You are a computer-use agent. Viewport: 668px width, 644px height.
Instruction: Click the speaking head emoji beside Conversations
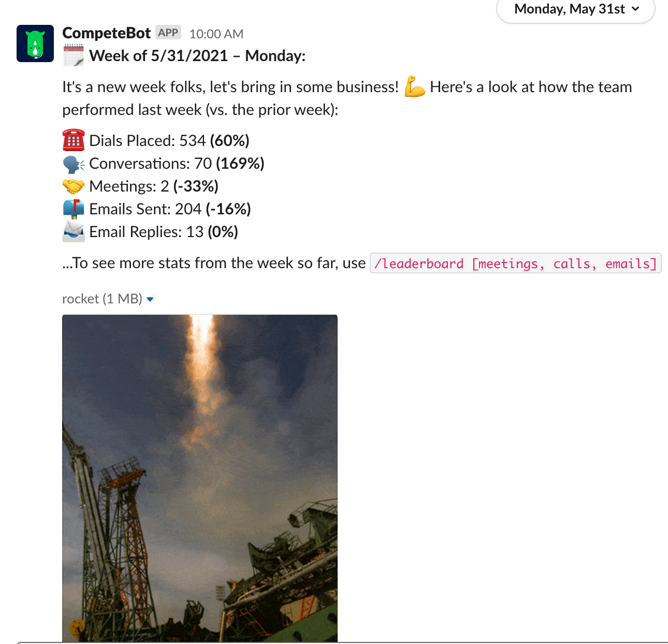pos(74,164)
